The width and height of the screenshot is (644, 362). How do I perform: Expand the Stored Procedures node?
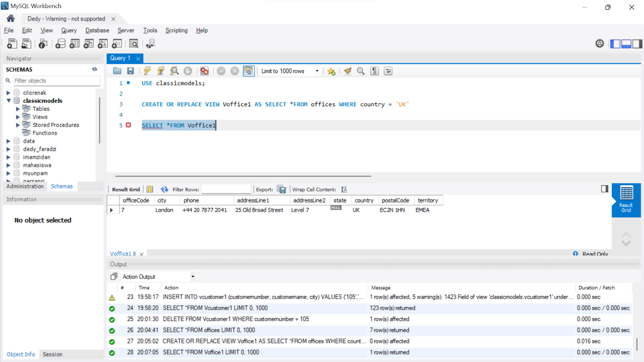18,125
